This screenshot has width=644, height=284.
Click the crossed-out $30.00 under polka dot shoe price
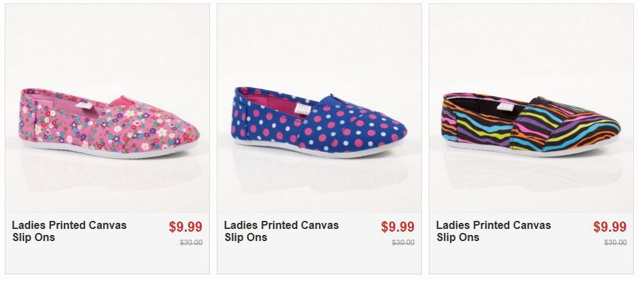(x=403, y=243)
